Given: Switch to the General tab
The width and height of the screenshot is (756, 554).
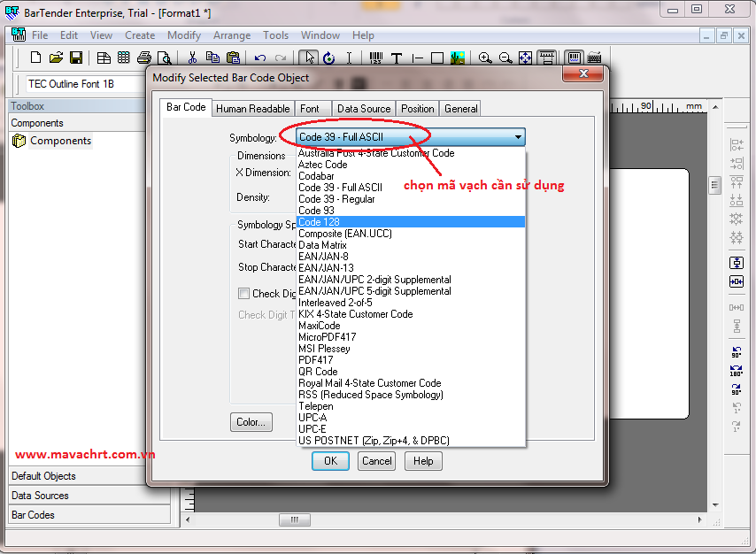Looking at the screenshot, I should click(461, 109).
